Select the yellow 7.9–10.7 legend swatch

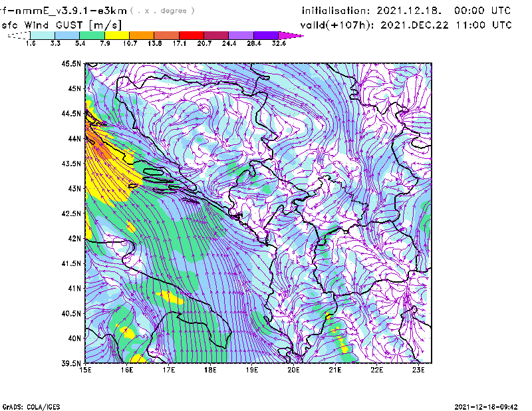[x=117, y=35]
